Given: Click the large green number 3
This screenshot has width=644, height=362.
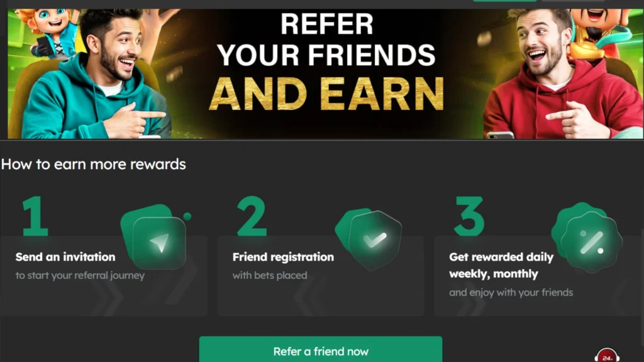Looking at the screenshot, I should tap(469, 216).
